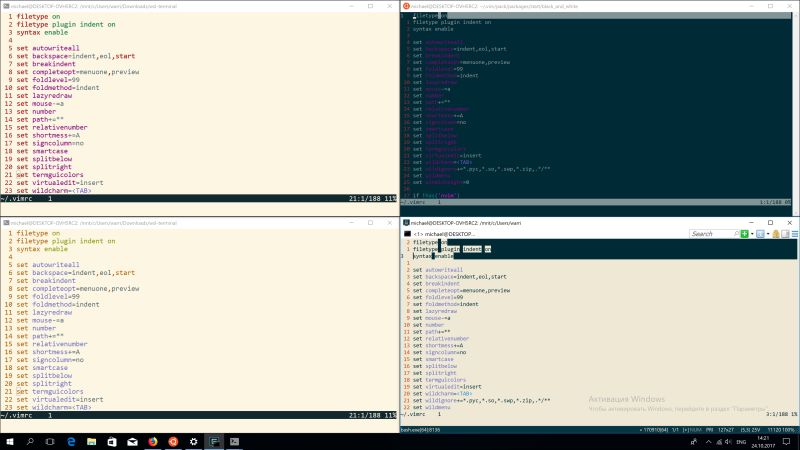Launch Microsoft Edge from the taskbar
The image size is (800, 450).
[x=71, y=442]
